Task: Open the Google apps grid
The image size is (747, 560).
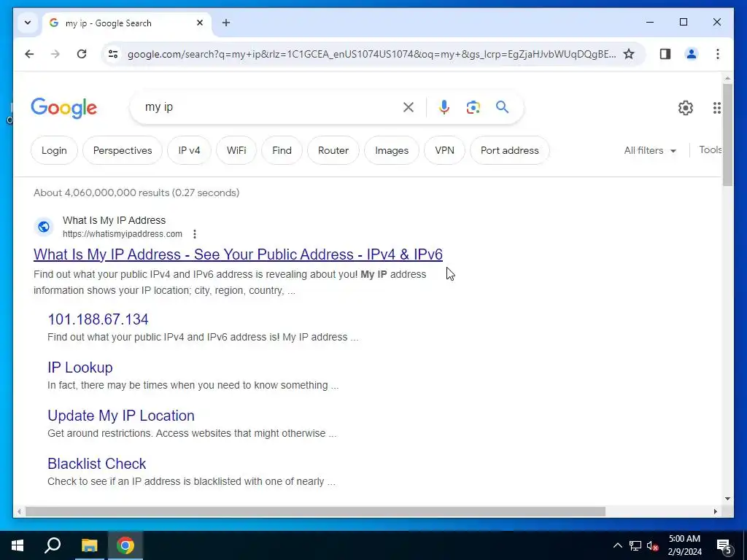Action: point(716,108)
